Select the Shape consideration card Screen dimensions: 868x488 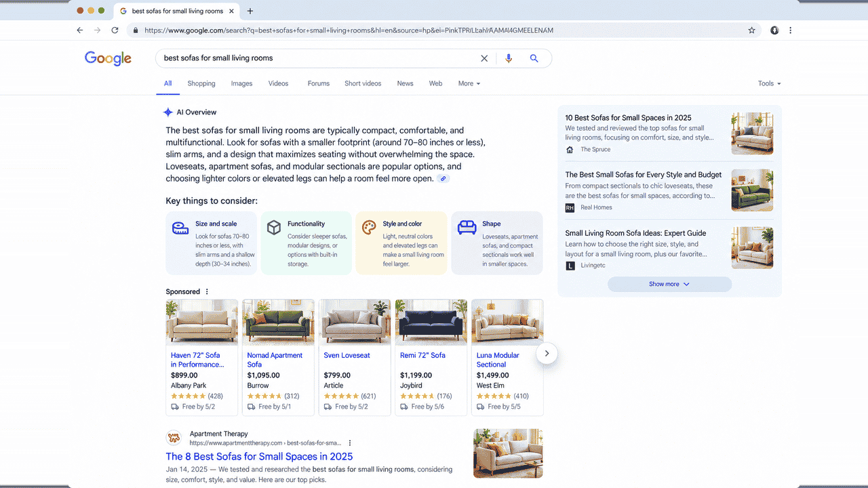(497, 243)
